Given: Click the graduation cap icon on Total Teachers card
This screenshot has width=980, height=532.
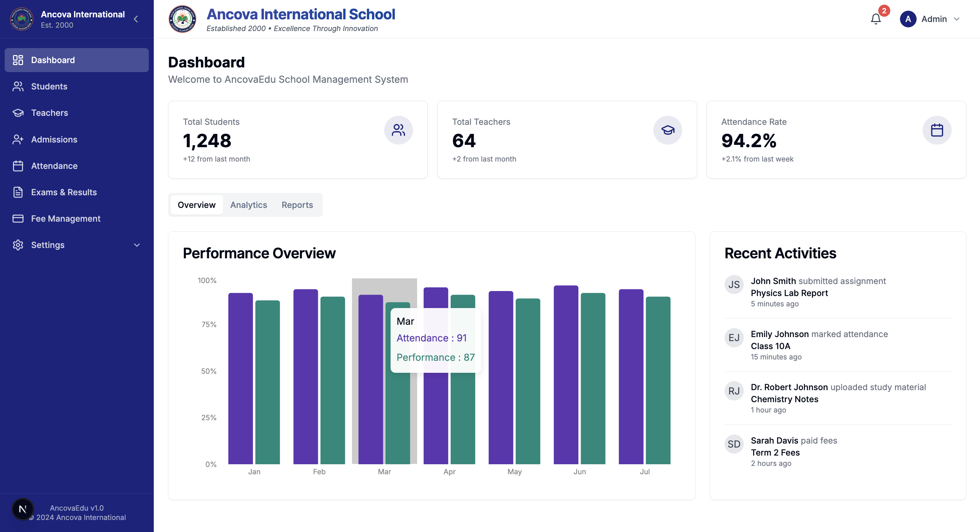Looking at the screenshot, I should pyautogui.click(x=668, y=130).
